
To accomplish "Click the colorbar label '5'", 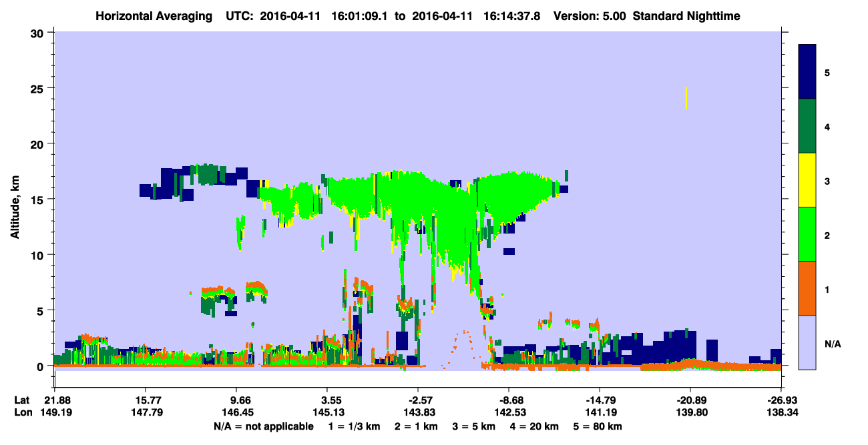I will click(x=827, y=73).
